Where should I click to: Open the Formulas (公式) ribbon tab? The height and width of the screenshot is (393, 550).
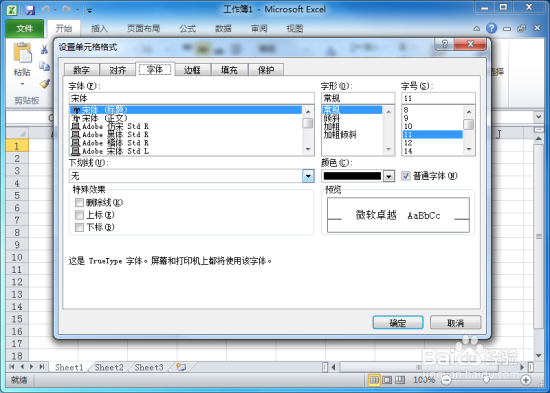188,28
